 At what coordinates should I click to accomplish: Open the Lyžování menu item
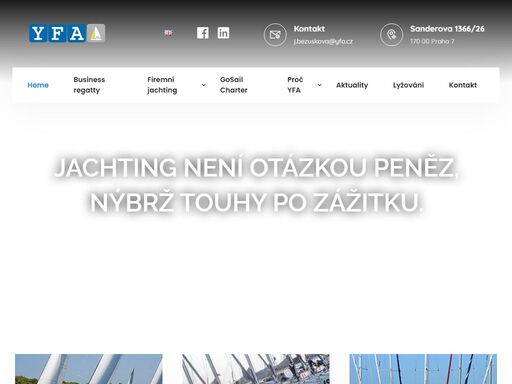click(x=408, y=85)
